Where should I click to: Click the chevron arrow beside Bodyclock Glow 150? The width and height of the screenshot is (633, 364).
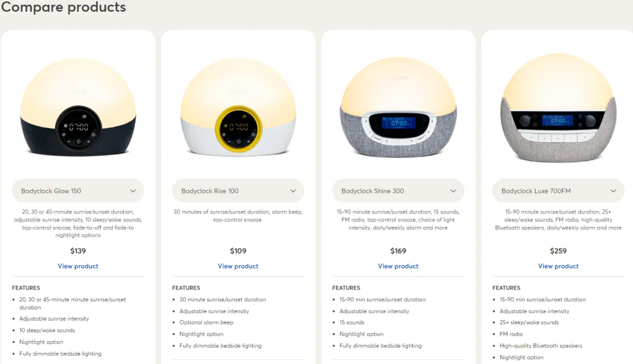pos(133,191)
